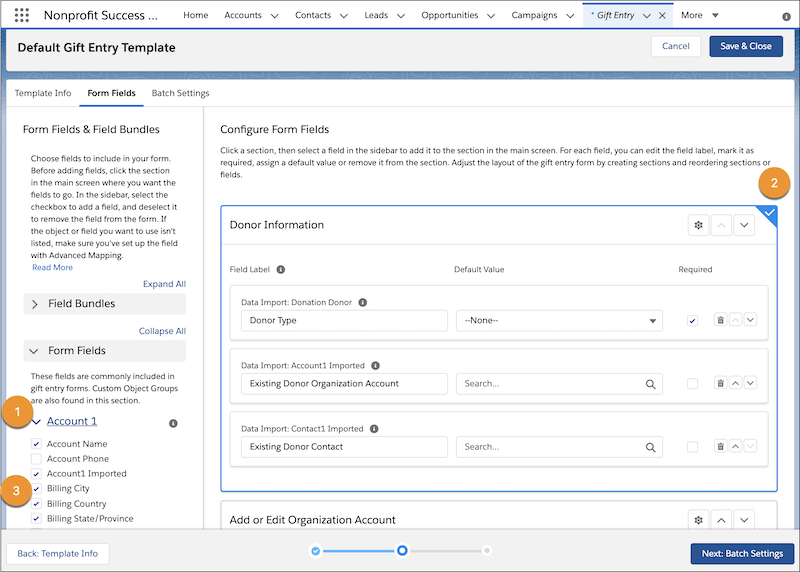Edit the Donor Type field label
The width and height of the screenshot is (800, 572).
pyautogui.click(x=344, y=321)
